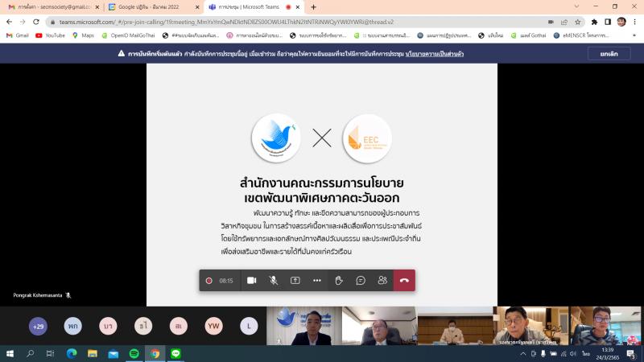Click the meeting timer 08:15
Image resolution: width=644 pixels, height=362 pixels.
[226, 281]
